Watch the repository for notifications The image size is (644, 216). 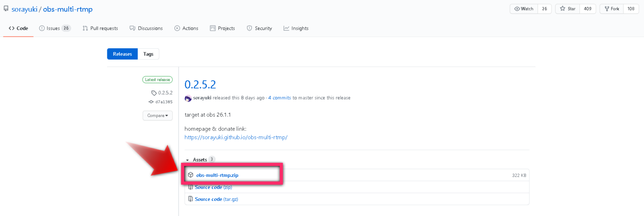pos(524,9)
